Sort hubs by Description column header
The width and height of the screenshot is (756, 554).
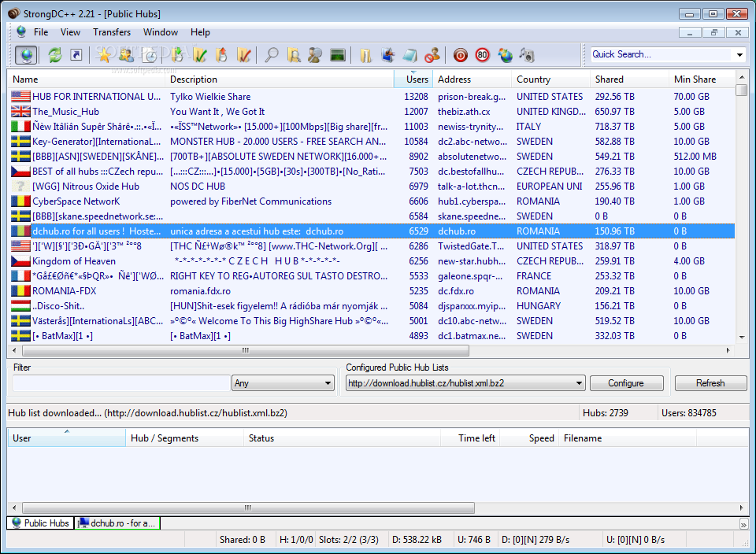[x=280, y=79]
